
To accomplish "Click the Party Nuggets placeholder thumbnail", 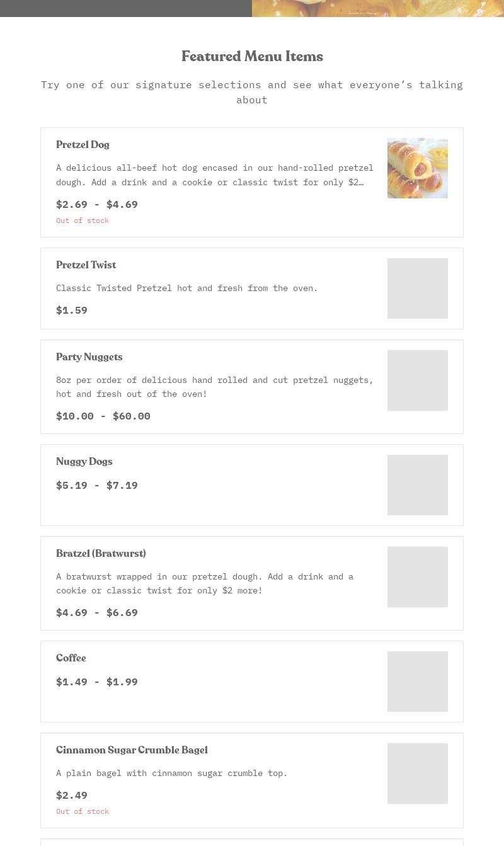I will tap(417, 380).
